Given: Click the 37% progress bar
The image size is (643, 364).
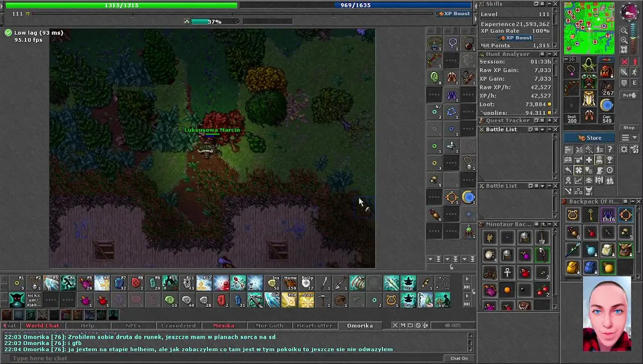Looking at the screenshot, I should click(x=216, y=22).
